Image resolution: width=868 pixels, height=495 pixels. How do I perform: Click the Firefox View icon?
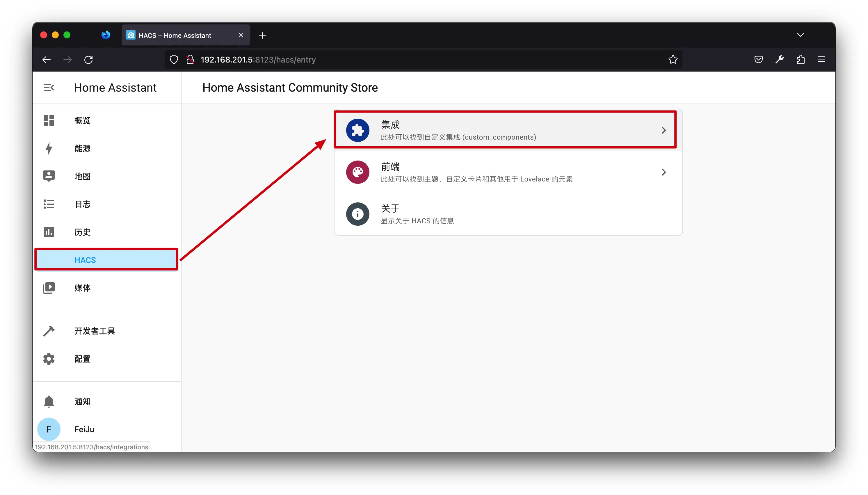pyautogui.click(x=106, y=35)
